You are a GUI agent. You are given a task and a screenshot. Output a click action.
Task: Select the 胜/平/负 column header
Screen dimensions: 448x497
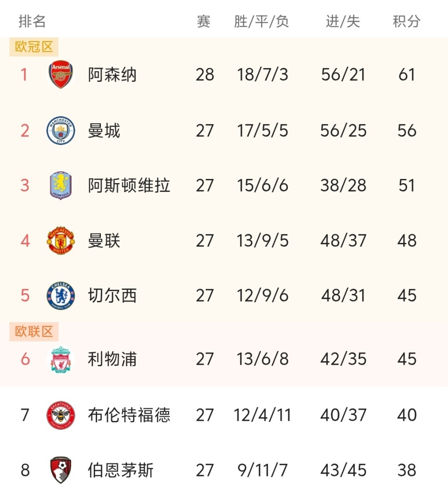click(262, 21)
